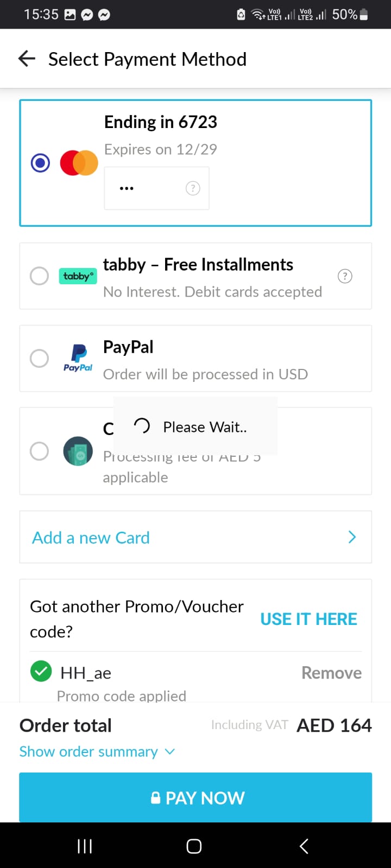Open Add a new Card chevron
This screenshot has width=391, height=868.
pos(352,537)
